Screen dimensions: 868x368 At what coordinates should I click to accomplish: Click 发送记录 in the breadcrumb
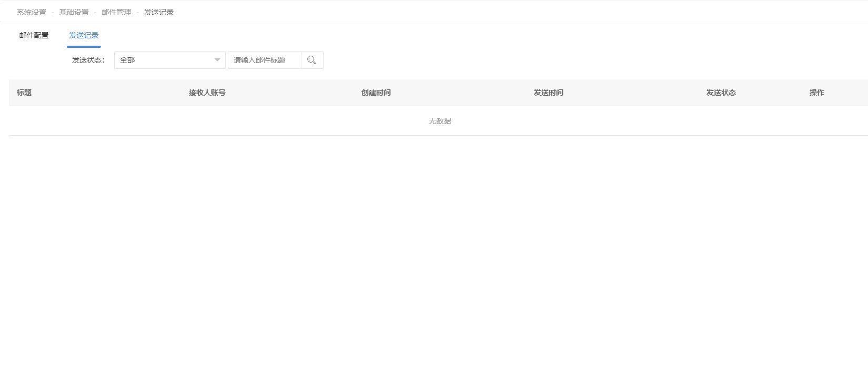coord(159,12)
